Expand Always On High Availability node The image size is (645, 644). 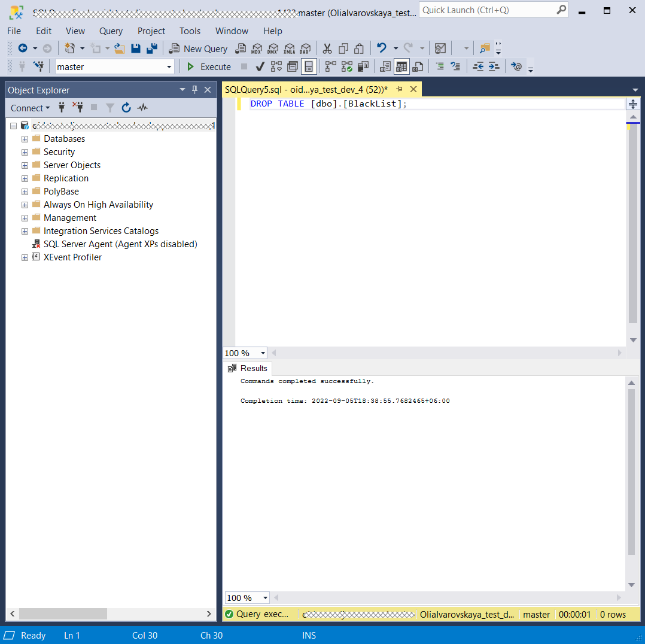pyautogui.click(x=25, y=205)
